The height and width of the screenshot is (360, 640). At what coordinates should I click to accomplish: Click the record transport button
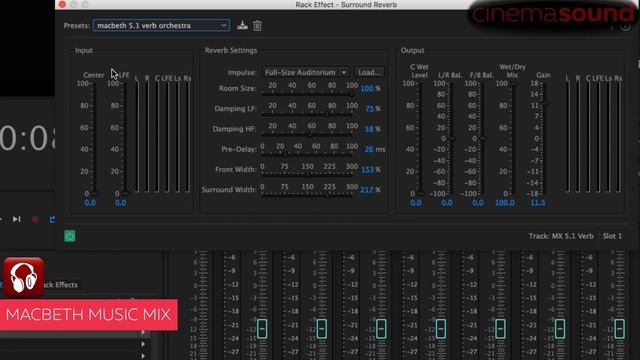click(x=35, y=220)
